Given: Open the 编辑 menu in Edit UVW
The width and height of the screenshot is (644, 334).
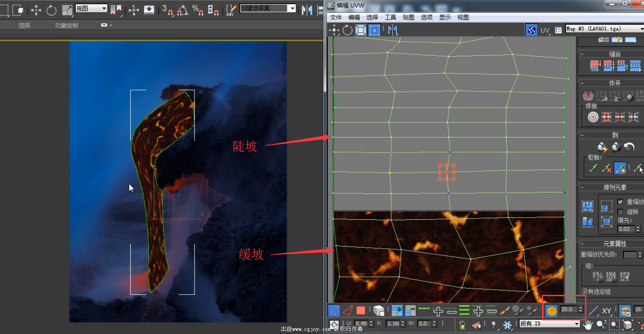Looking at the screenshot, I should click(x=354, y=18).
